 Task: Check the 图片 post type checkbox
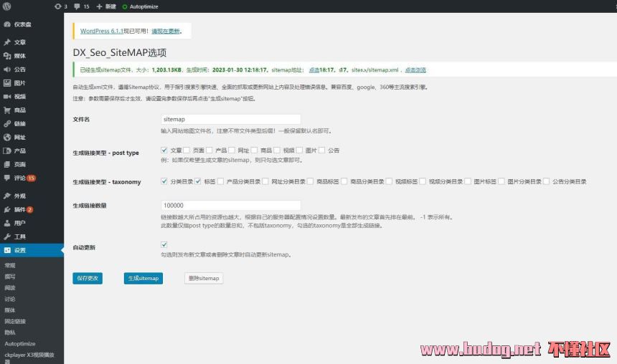(299, 150)
